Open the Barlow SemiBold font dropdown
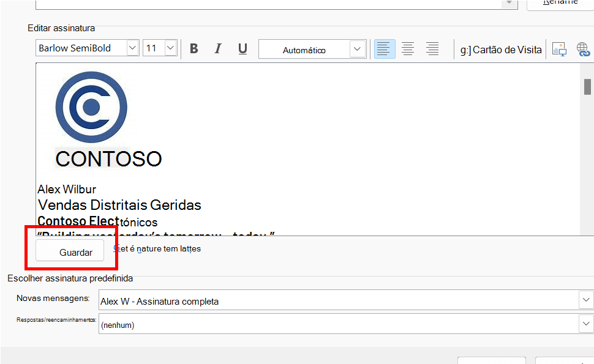This screenshot has width=594, height=364. pyautogui.click(x=132, y=48)
